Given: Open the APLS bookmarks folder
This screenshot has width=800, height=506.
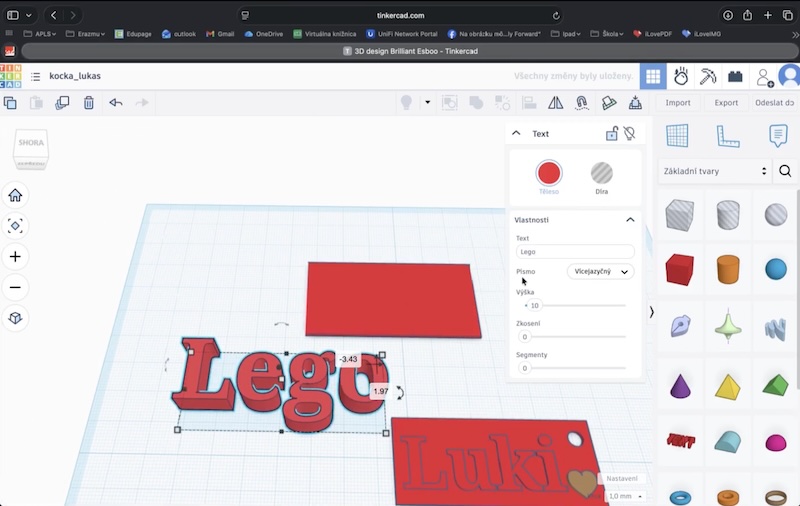Looking at the screenshot, I should point(40,34).
